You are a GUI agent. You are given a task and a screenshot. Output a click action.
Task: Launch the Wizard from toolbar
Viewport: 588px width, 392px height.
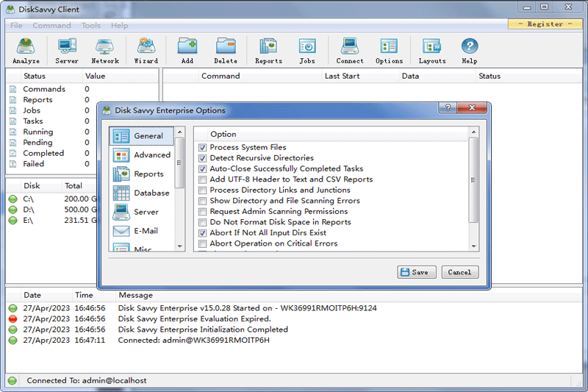tap(146, 51)
